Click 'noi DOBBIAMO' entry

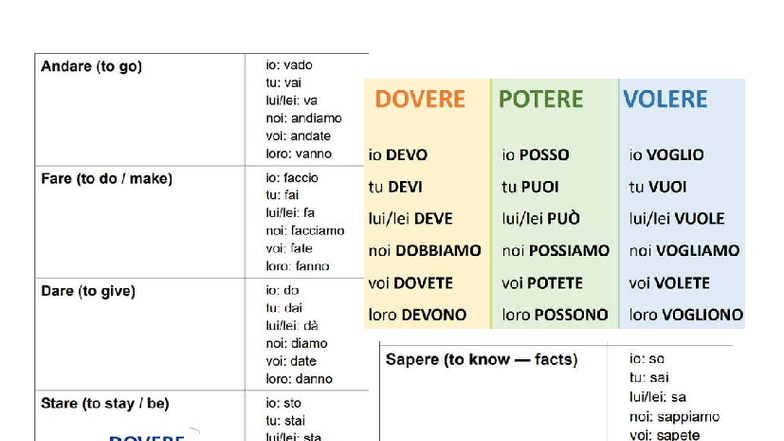pos(425,251)
